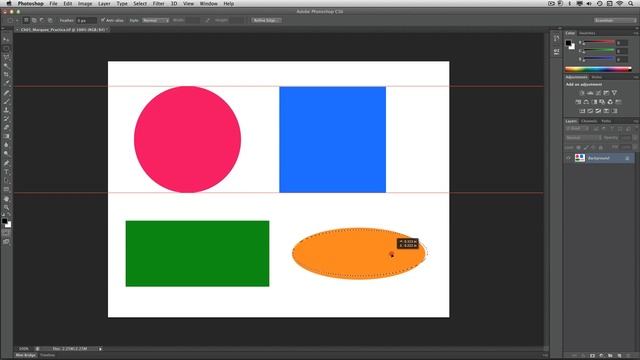
Task: Change screen mode at the toolbar bottom
Action: click(6, 242)
